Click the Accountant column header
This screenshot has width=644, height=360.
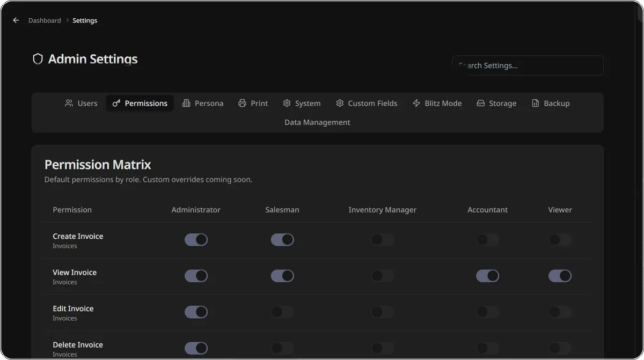click(488, 210)
